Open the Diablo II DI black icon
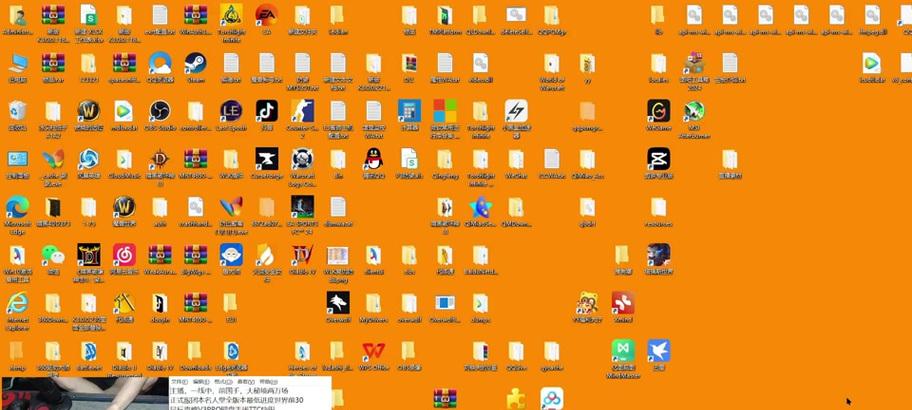Viewport: 912px width, 410px height. click(x=88, y=255)
